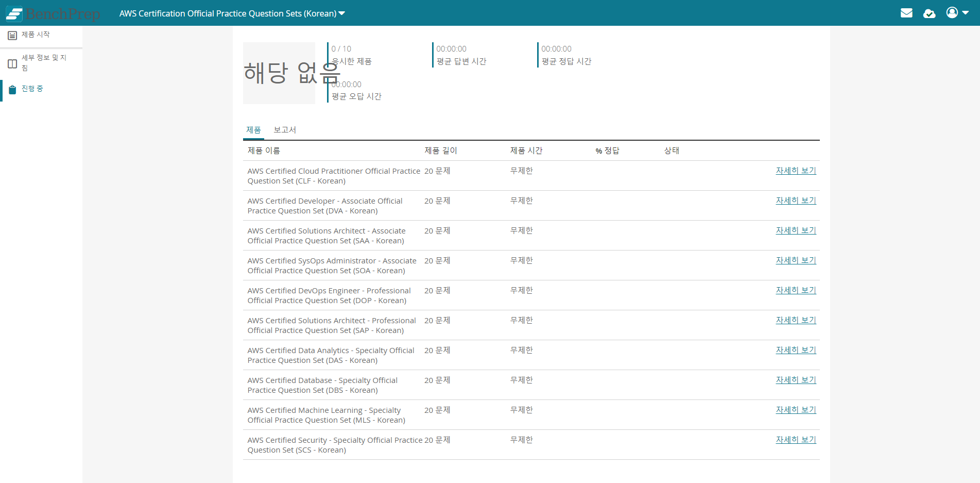Click Security Specialty SCS product name
Screen dimensions: 980x483
click(335, 445)
